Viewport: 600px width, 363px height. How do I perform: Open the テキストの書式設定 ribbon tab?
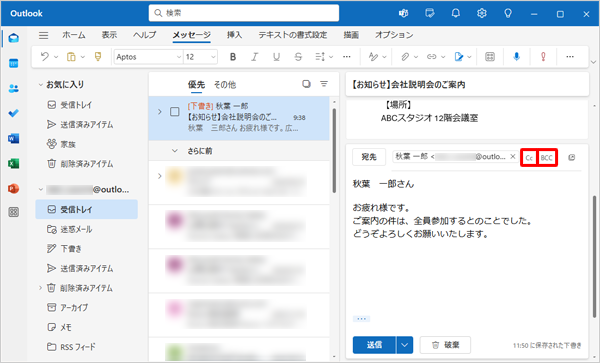pyautogui.click(x=293, y=35)
